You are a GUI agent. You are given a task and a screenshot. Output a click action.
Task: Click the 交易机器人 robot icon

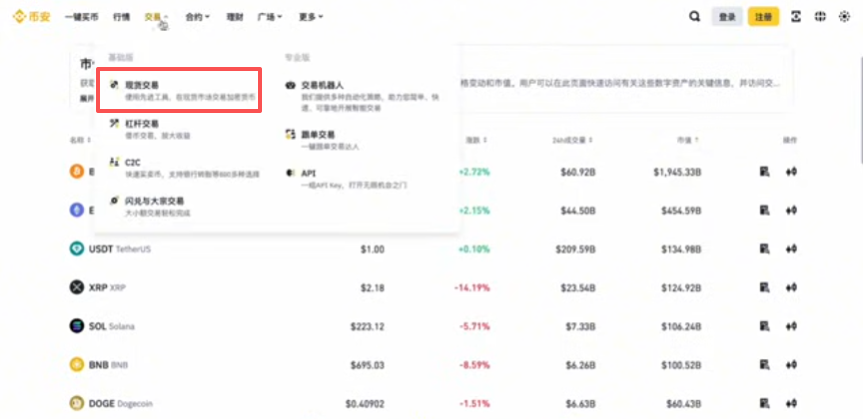[291, 85]
